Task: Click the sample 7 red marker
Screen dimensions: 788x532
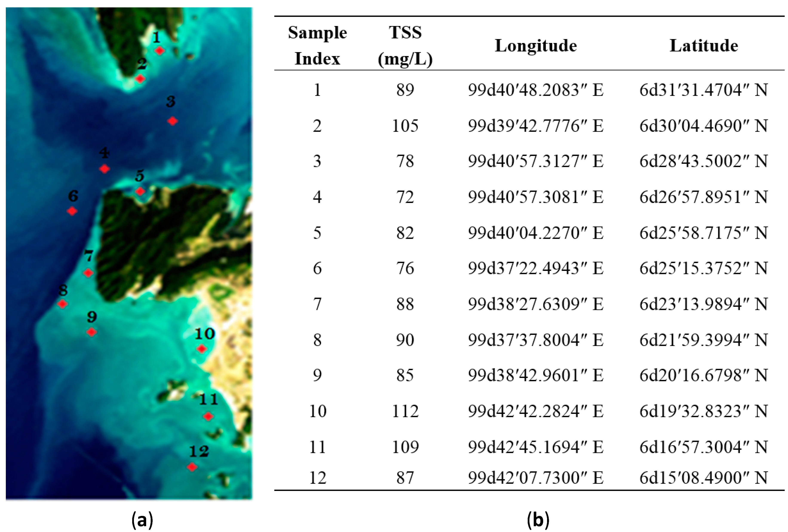Action: 88,272
